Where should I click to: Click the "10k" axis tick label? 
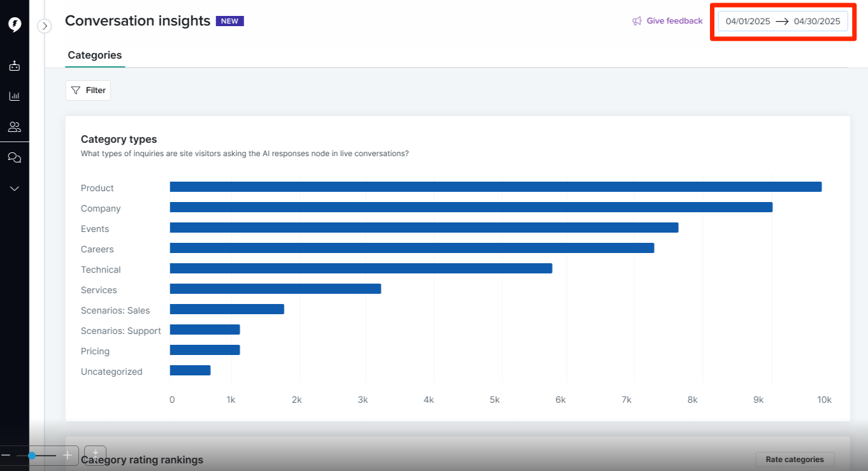[825, 400]
